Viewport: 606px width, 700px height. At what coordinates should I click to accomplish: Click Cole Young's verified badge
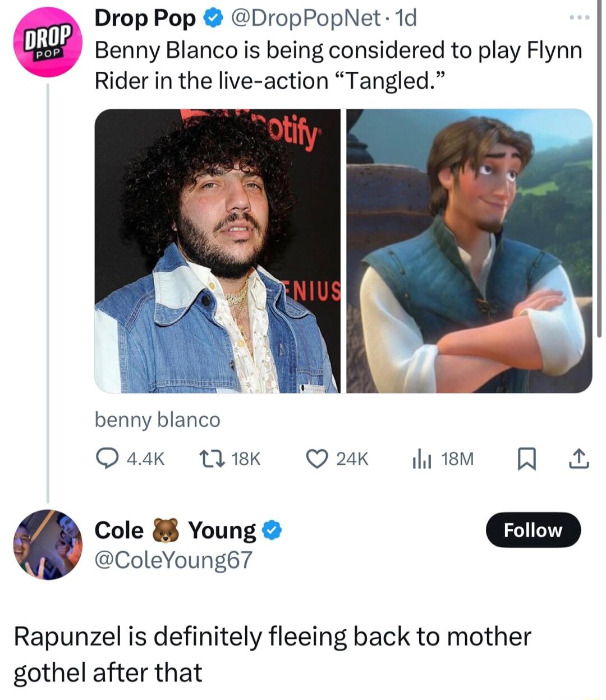pyautogui.click(x=272, y=530)
